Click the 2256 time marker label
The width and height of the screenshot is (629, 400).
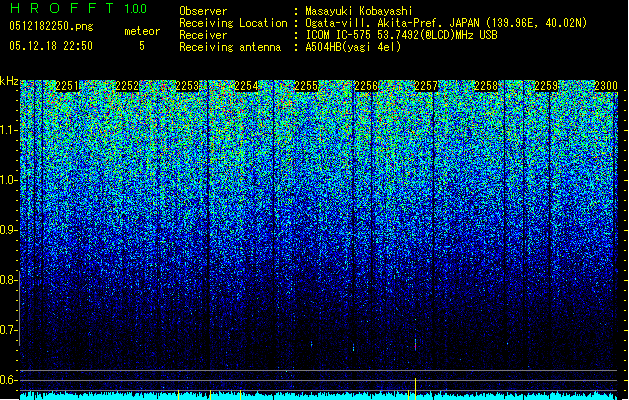[x=366, y=86]
